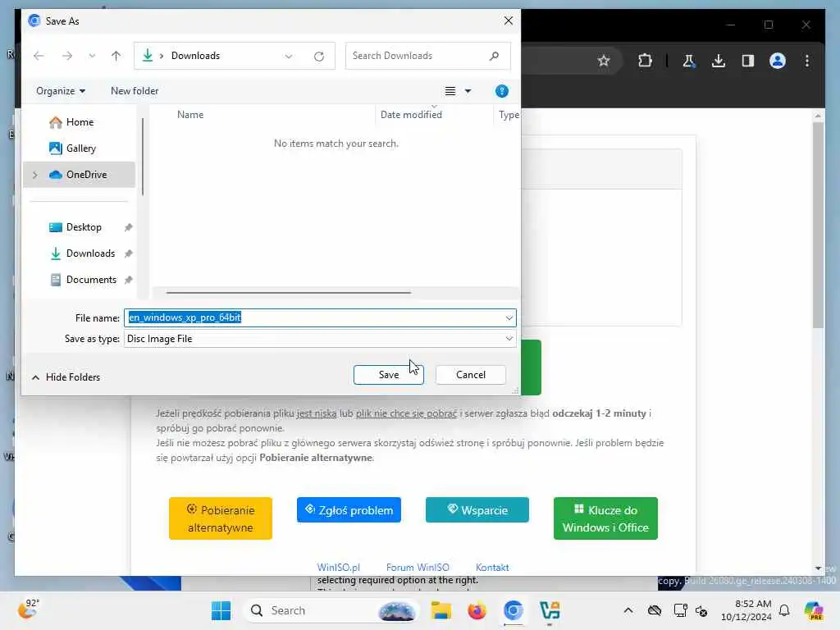Open notifications bell icon
This screenshot has height=630, width=840.
[783, 610]
